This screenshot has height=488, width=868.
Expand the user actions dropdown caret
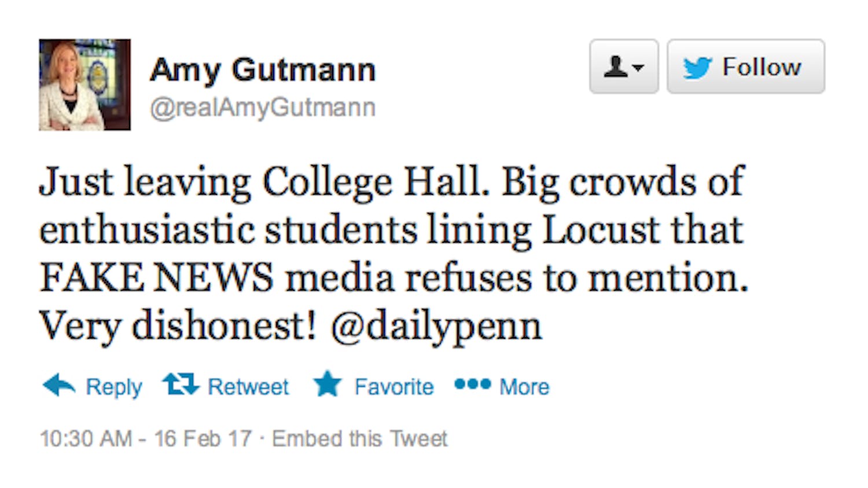[x=639, y=68]
